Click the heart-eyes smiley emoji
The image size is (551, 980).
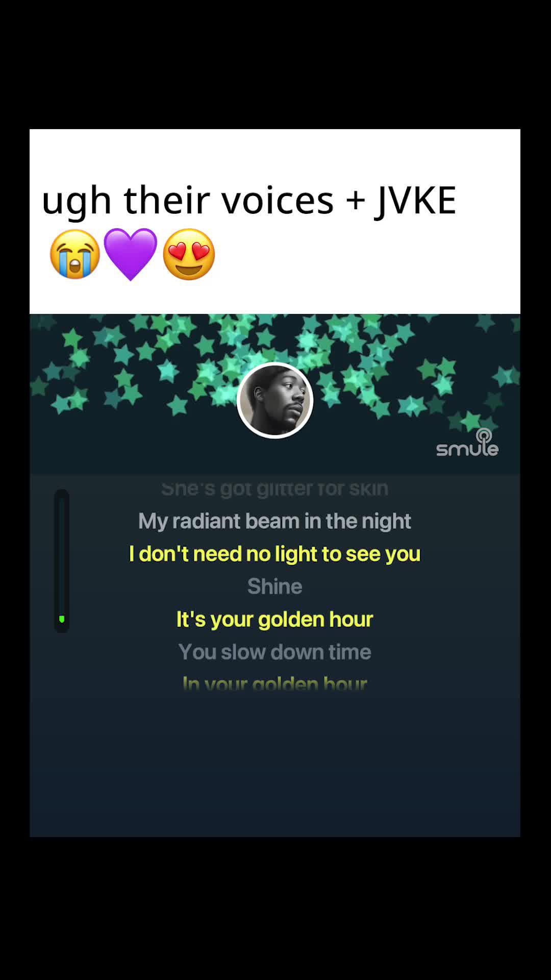click(189, 254)
